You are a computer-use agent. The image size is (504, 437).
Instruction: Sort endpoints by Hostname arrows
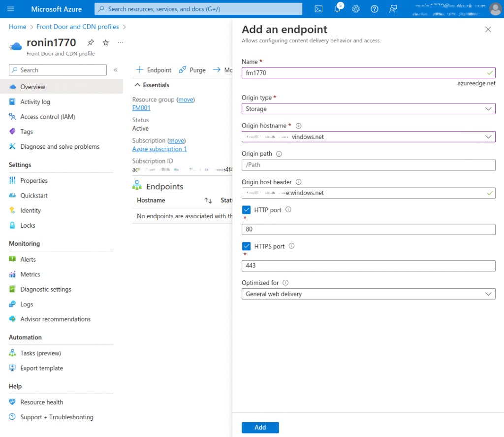pos(208,201)
